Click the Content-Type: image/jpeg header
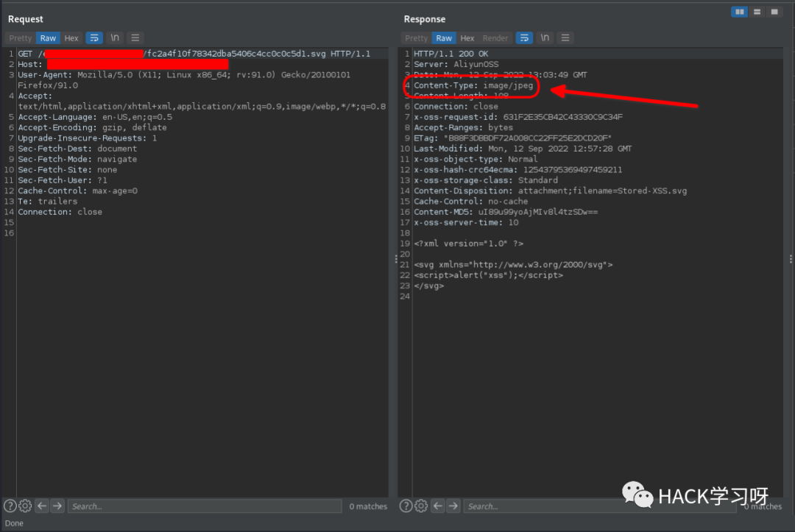Viewport: 795px width, 532px height. click(x=473, y=85)
